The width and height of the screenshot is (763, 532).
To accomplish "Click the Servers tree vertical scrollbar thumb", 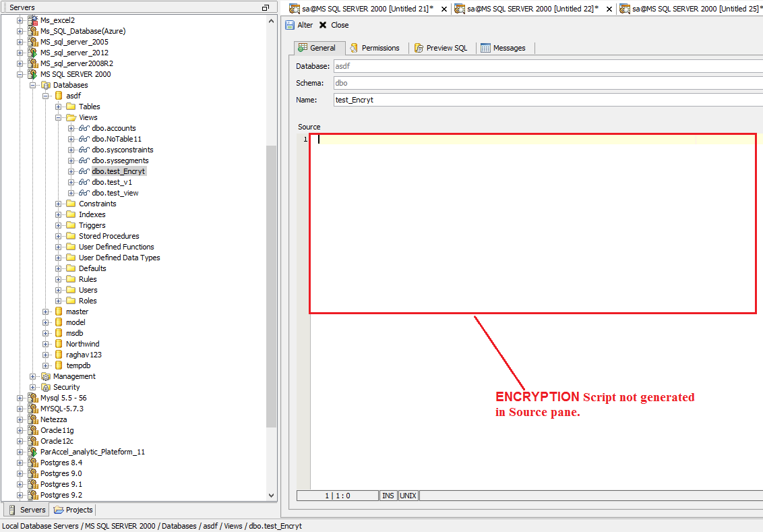I will (x=271, y=286).
